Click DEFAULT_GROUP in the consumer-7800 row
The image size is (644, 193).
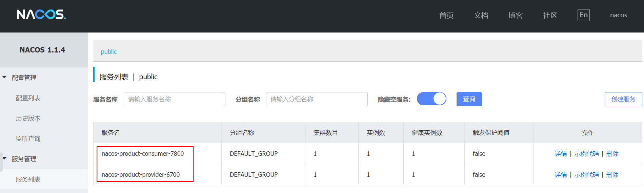tap(254, 154)
